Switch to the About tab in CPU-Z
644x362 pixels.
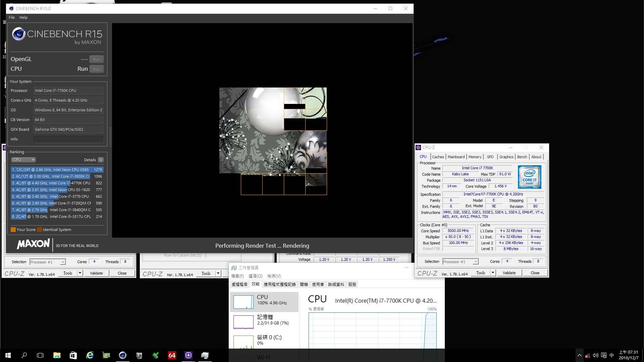pyautogui.click(x=536, y=157)
